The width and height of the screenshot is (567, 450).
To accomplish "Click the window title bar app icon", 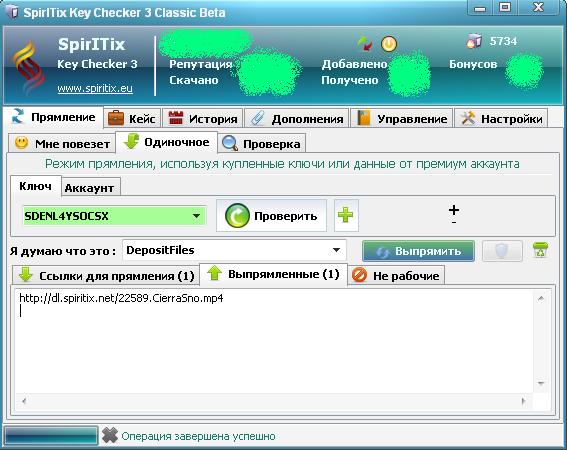I will [13, 12].
